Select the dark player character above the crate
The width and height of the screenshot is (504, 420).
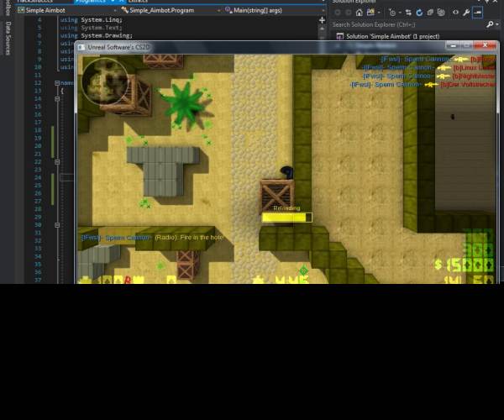(286, 172)
